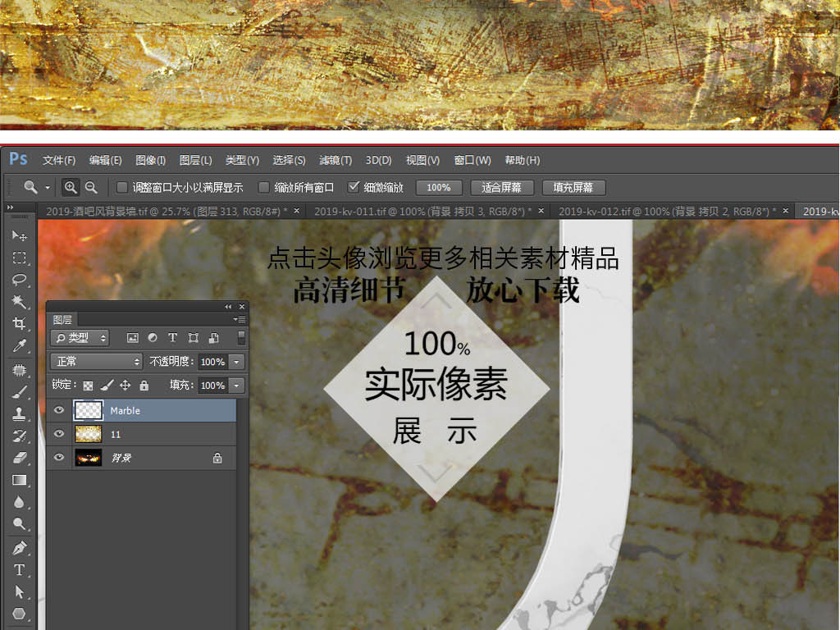Filter layers by shape layer icon
Viewport: 840px width, 630px height.
[194, 337]
